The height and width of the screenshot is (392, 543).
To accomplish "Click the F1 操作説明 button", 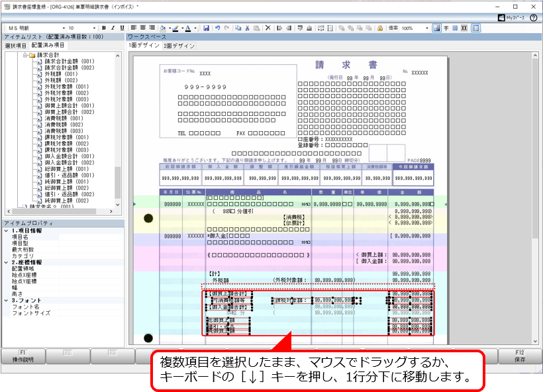I will [x=23, y=356].
